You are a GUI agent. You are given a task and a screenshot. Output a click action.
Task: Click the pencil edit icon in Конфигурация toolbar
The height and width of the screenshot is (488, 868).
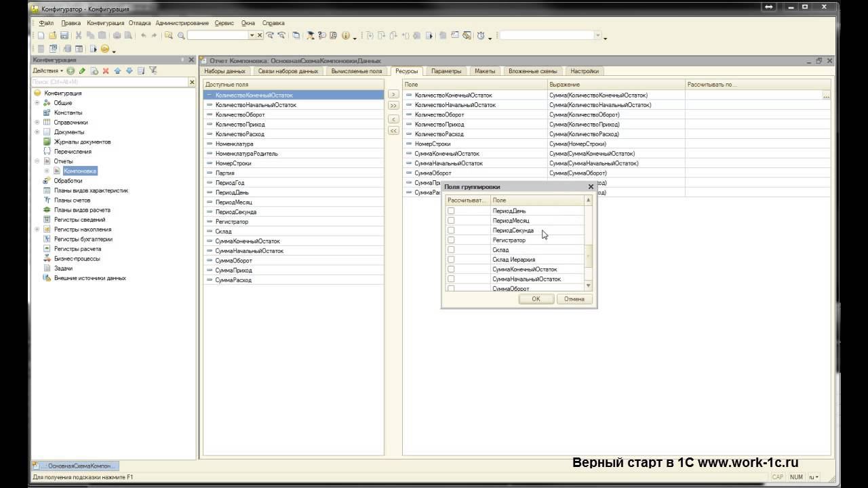click(82, 70)
